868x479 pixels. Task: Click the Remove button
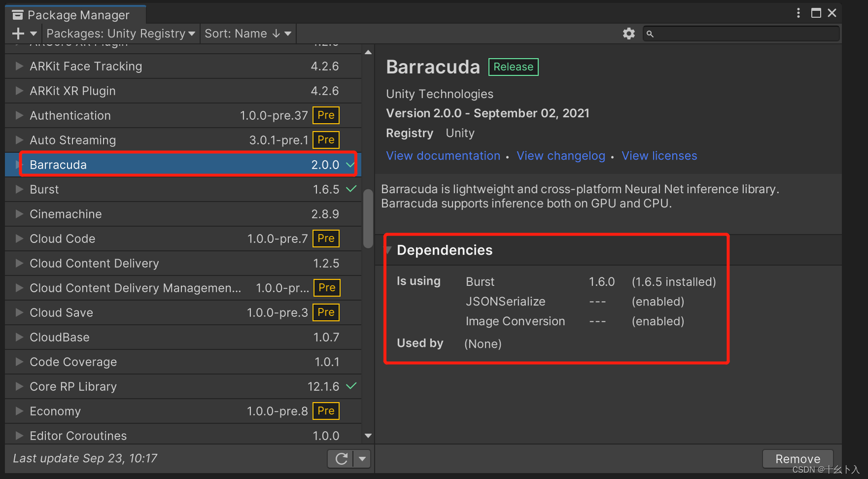pos(798,459)
